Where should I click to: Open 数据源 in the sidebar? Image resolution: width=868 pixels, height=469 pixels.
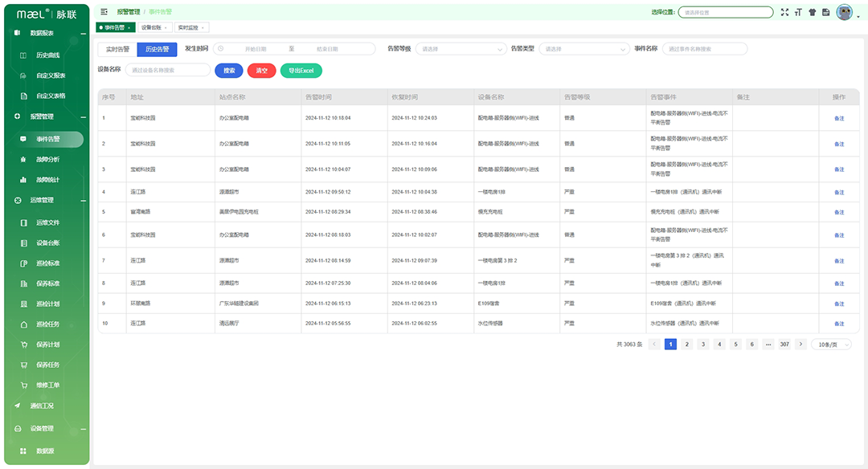click(46, 451)
